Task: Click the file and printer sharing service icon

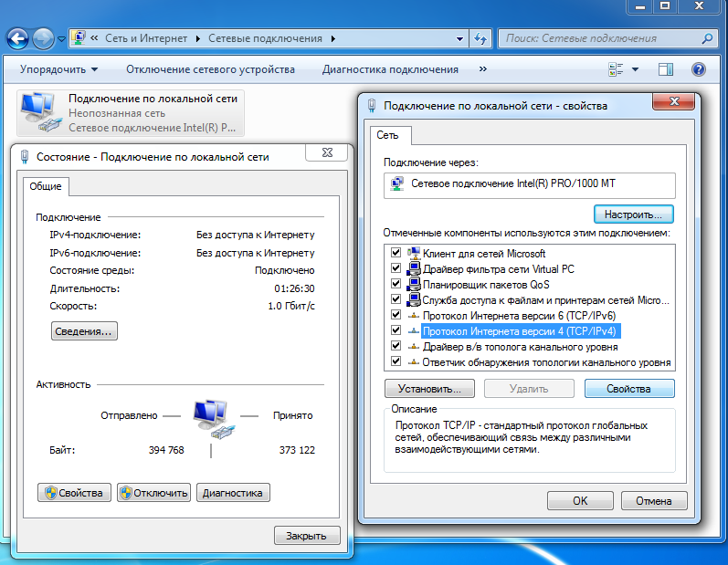Action: coord(413,299)
